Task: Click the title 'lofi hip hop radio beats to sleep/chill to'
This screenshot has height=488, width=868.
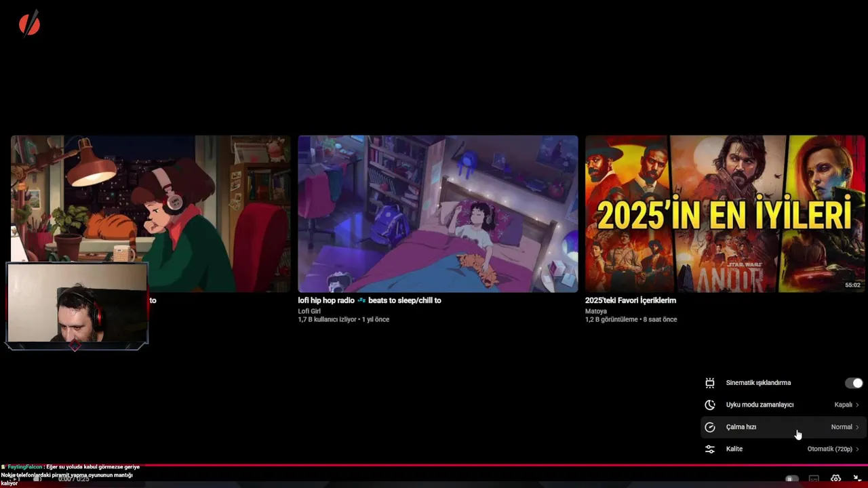Action: click(370, 300)
